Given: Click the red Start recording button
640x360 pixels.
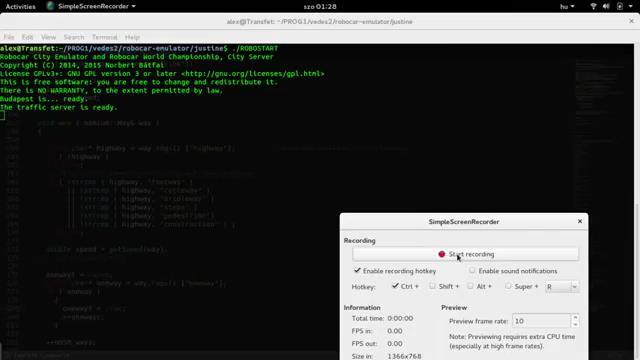Looking at the screenshot, I should click(465, 254).
